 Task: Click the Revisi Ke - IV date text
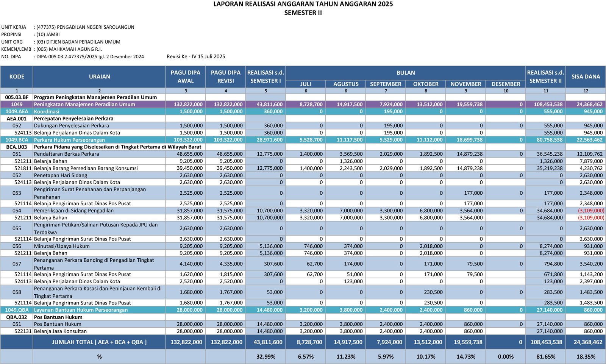[196, 56]
